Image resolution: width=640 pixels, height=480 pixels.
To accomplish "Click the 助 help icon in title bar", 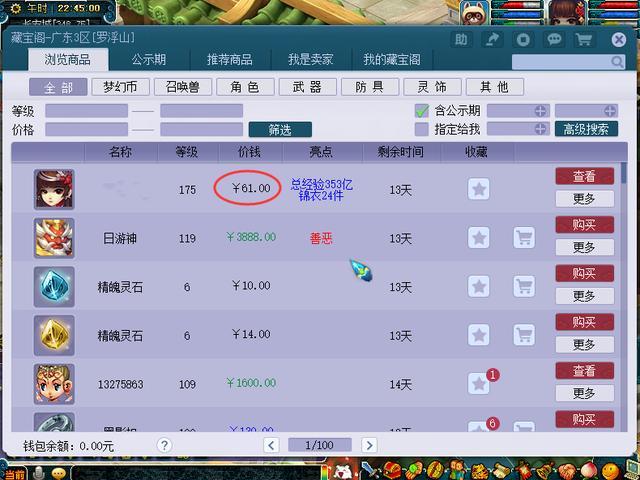I will (460, 39).
